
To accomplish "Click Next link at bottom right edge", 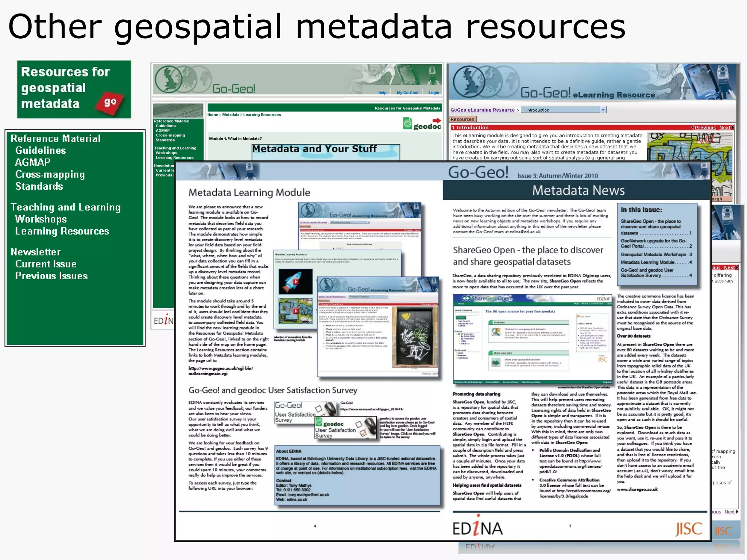I will pyautogui.click(x=730, y=512).
